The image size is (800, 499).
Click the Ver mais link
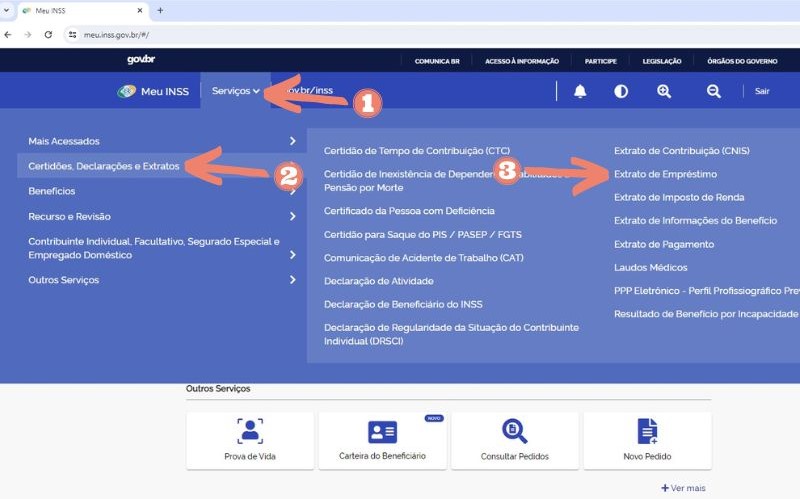(x=684, y=488)
